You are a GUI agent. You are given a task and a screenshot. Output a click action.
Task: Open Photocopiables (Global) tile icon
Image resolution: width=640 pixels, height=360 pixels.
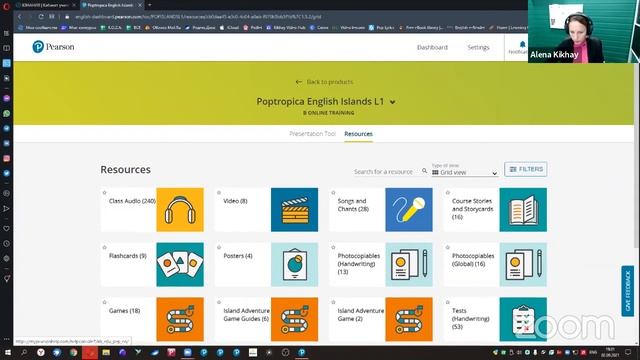(x=523, y=264)
